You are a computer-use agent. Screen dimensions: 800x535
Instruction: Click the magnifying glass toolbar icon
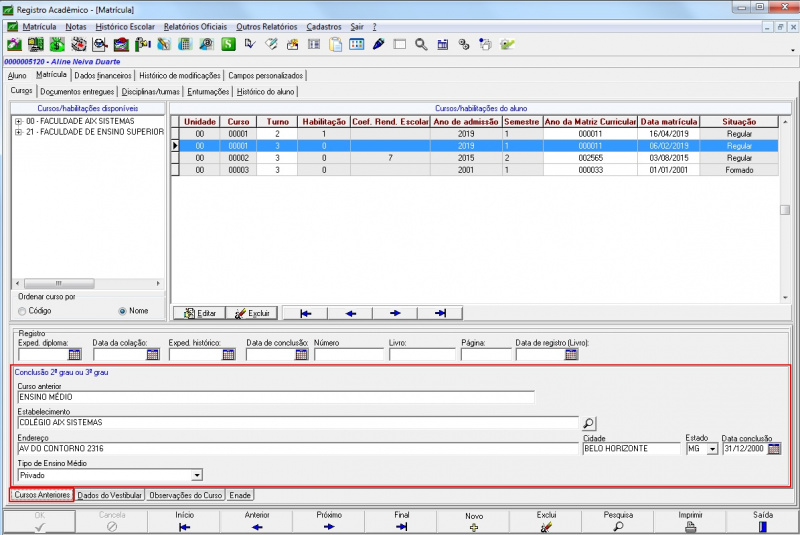(421, 44)
